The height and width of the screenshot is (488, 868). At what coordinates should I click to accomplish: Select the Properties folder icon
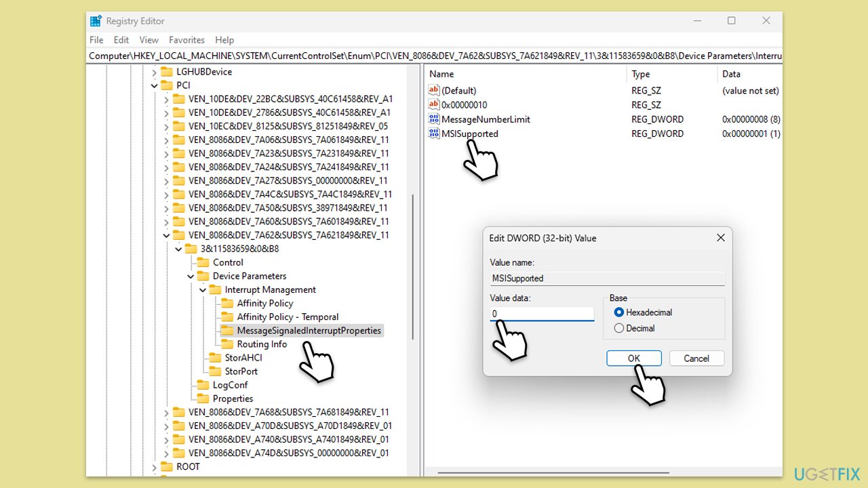tap(203, 399)
